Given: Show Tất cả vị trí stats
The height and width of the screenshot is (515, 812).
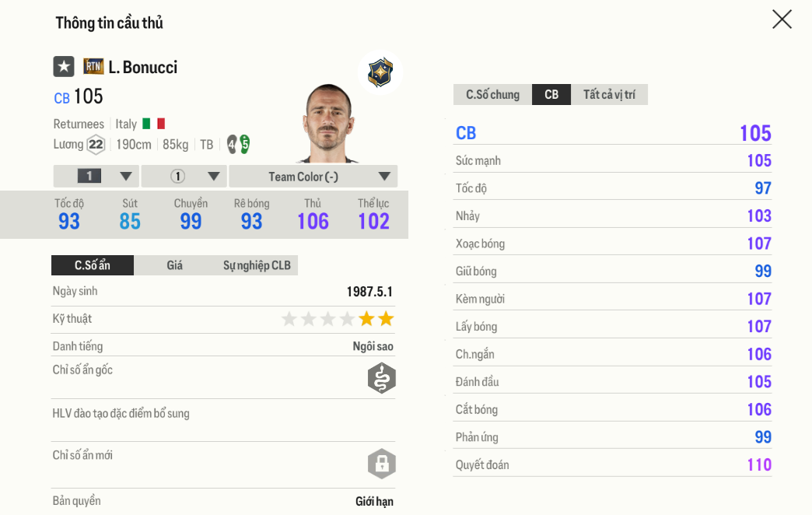Looking at the screenshot, I should [609, 95].
